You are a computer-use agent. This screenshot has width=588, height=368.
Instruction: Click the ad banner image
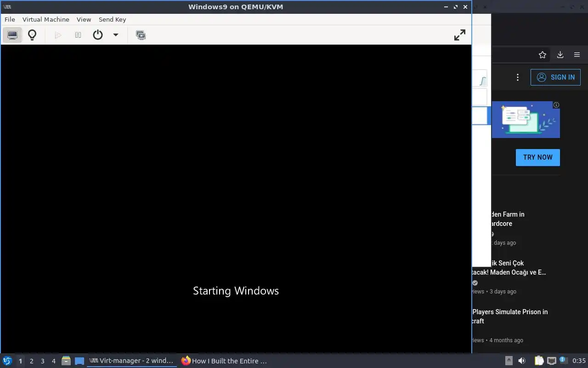click(526, 120)
